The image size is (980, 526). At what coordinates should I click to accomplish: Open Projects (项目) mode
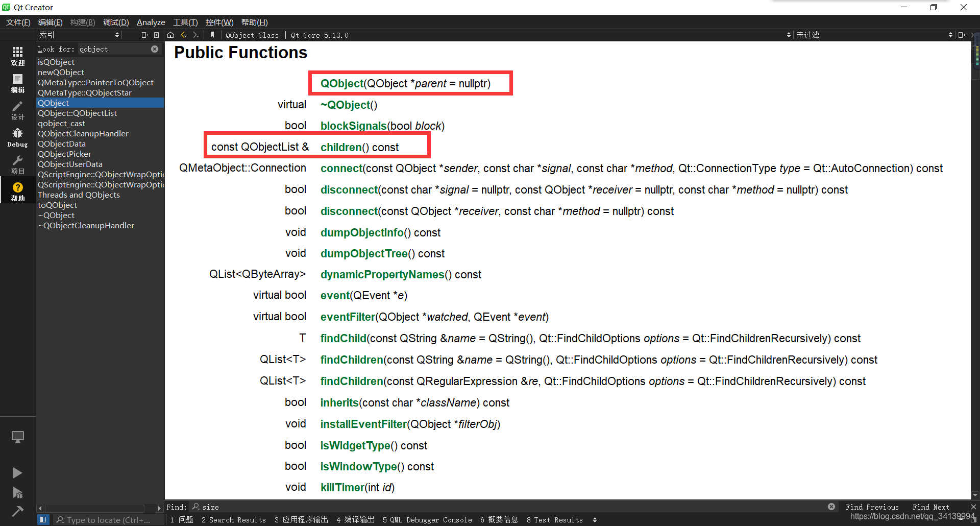18,165
